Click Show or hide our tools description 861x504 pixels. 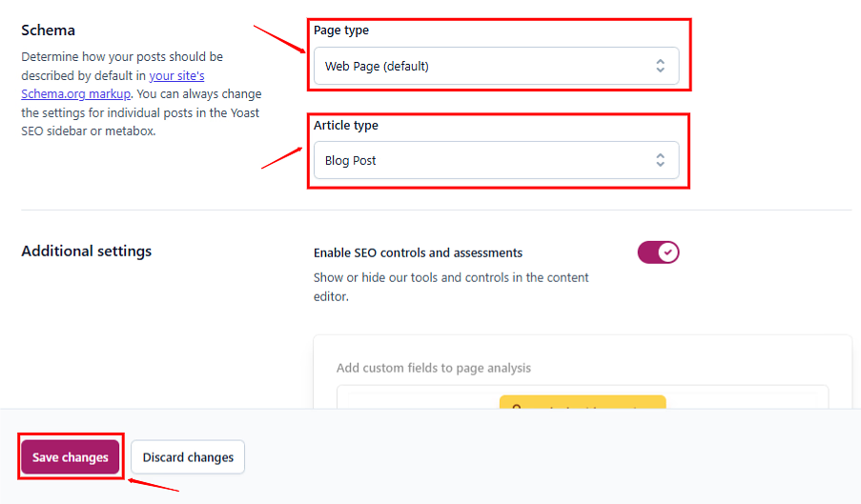click(x=451, y=287)
